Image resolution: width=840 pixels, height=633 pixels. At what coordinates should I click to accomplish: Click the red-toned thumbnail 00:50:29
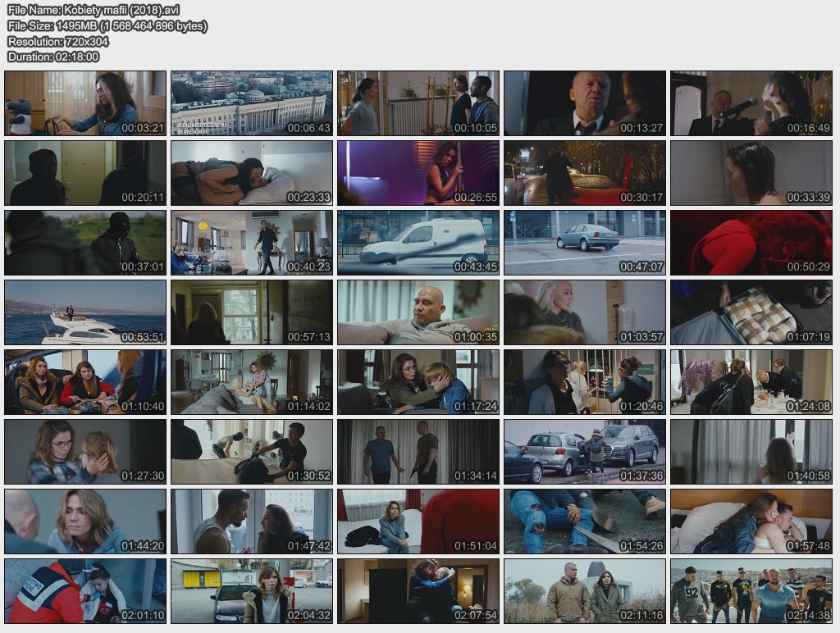pos(751,243)
